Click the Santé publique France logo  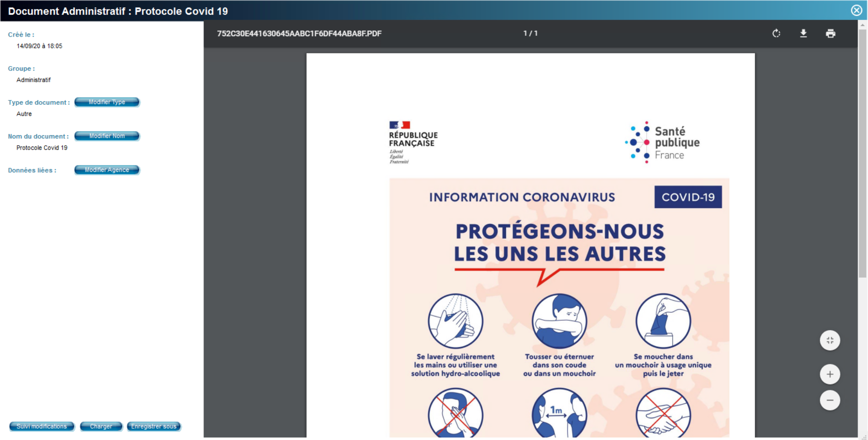663,142
